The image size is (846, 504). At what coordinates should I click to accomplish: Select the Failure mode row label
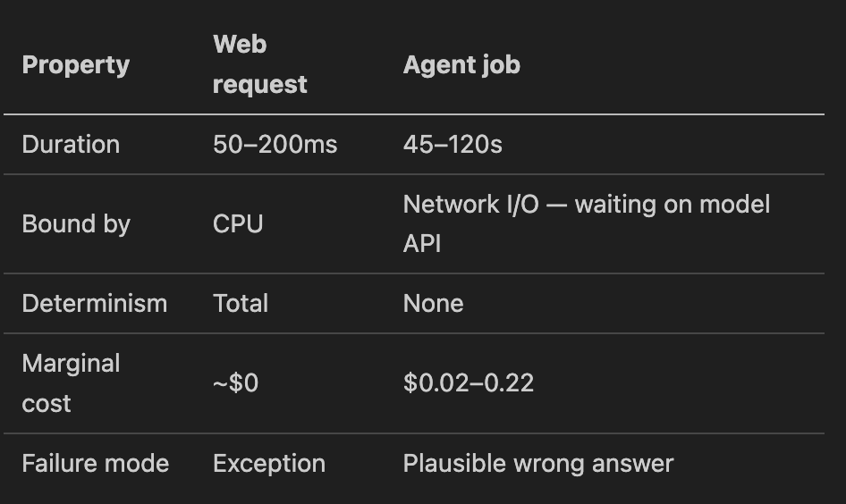coord(95,464)
